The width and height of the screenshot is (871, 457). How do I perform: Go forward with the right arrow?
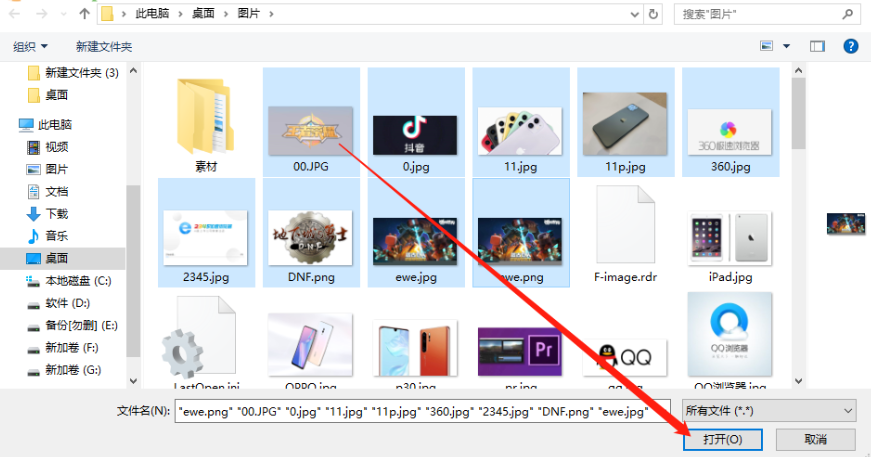point(42,13)
